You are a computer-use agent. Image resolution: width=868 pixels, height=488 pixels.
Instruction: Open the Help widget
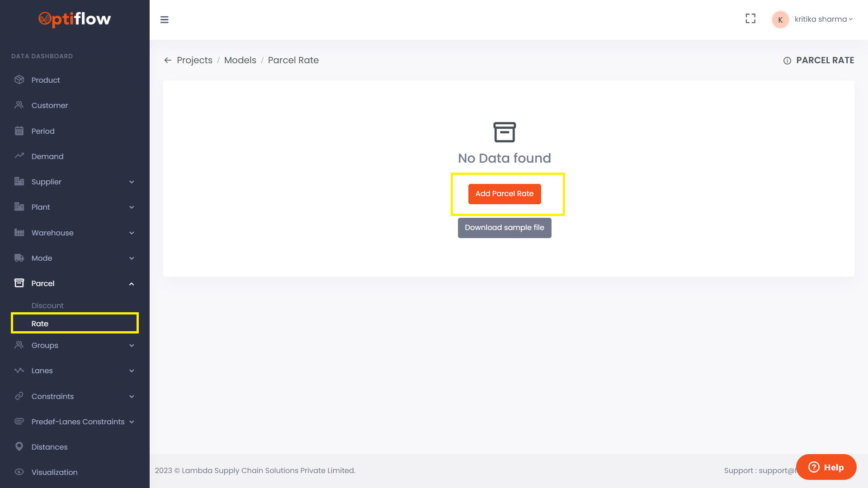pyautogui.click(x=826, y=467)
